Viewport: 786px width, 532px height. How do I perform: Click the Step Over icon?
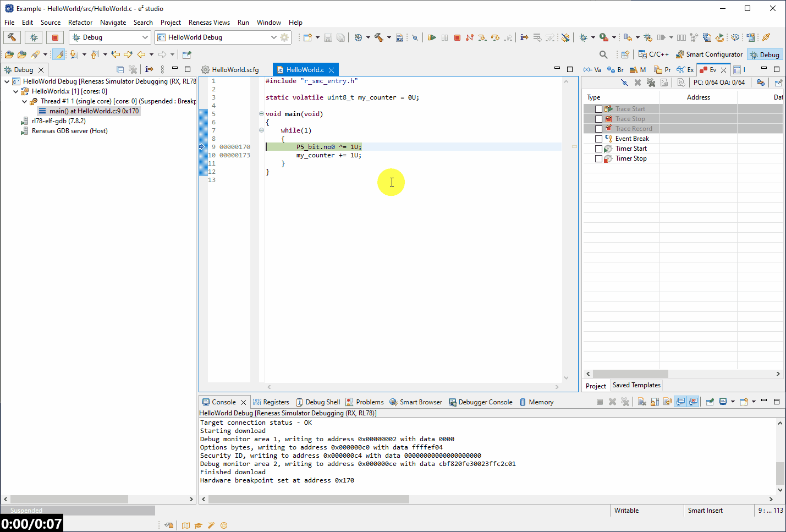[x=495, y=37]
